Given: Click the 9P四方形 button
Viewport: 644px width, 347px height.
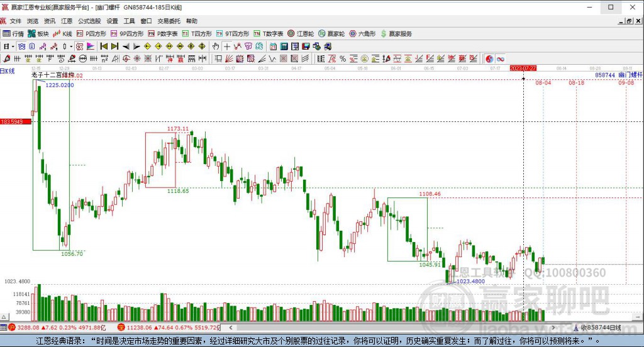Looking at the screenshot, I should tap(127, 34).
